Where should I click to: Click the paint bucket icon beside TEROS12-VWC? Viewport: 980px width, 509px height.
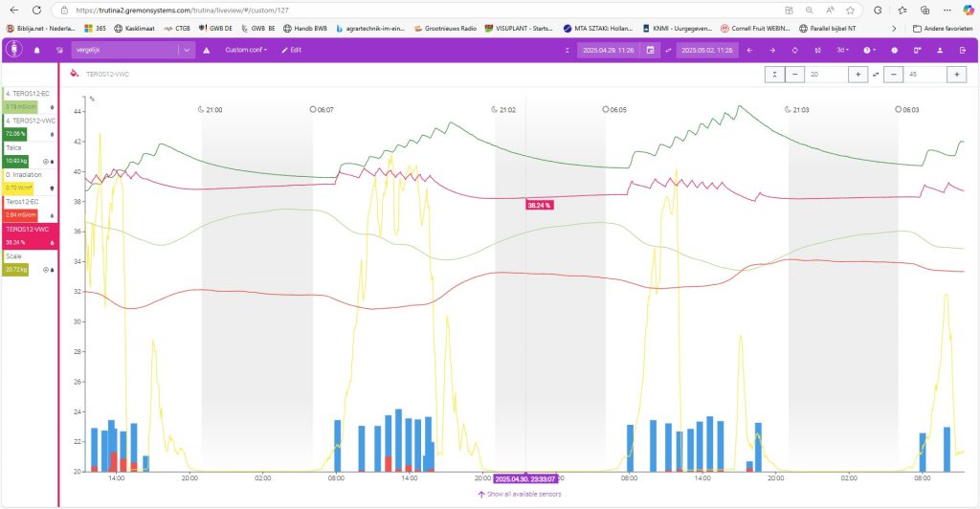(x=75, y=74)
